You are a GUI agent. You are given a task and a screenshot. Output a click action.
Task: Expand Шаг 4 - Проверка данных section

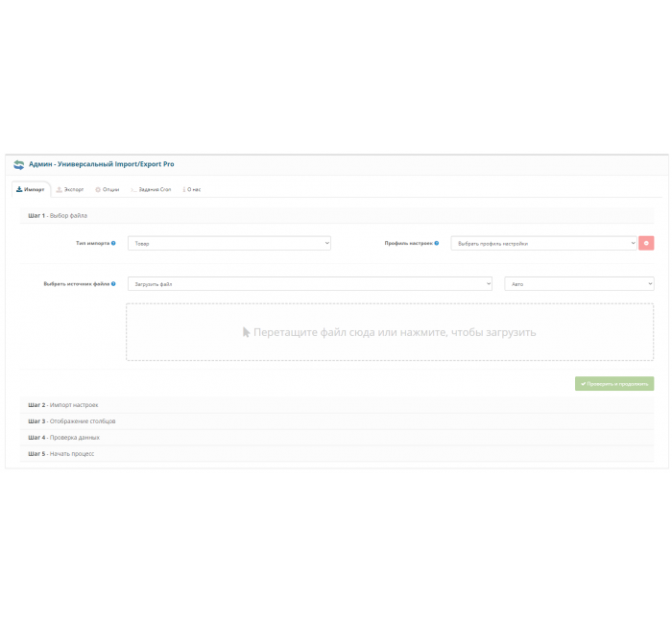pos(337,438)
